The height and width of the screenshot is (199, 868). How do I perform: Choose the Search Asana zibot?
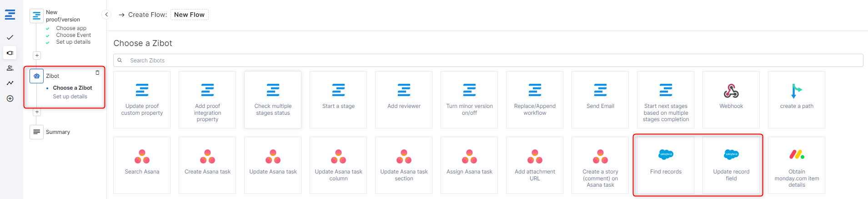pos(142,165)
